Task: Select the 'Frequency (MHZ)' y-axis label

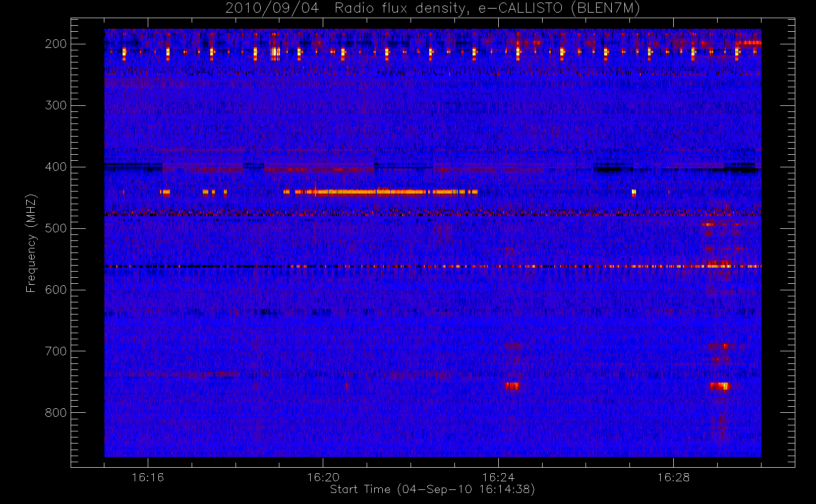Action: 31,242
